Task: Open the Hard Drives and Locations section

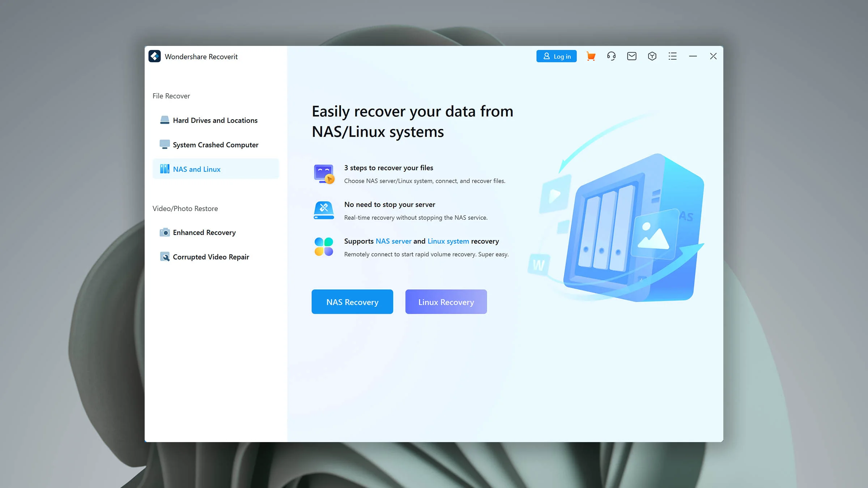Action: pyautogui.click(x=215, y=120)
